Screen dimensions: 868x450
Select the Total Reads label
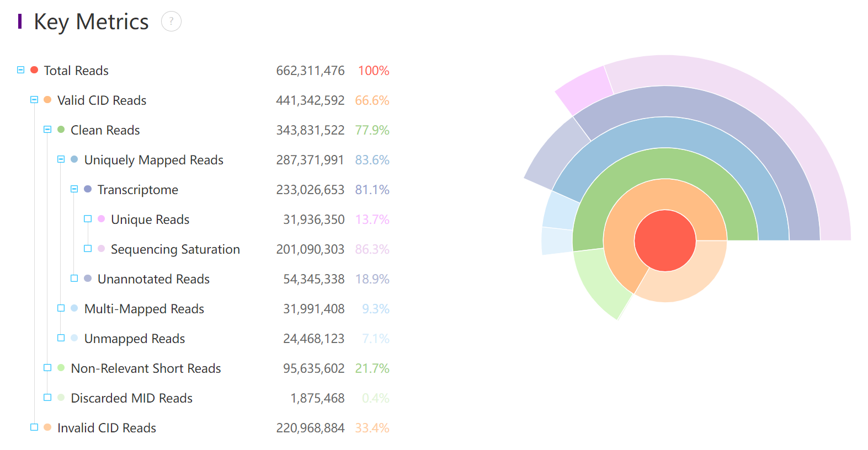[x=76, y=71]
